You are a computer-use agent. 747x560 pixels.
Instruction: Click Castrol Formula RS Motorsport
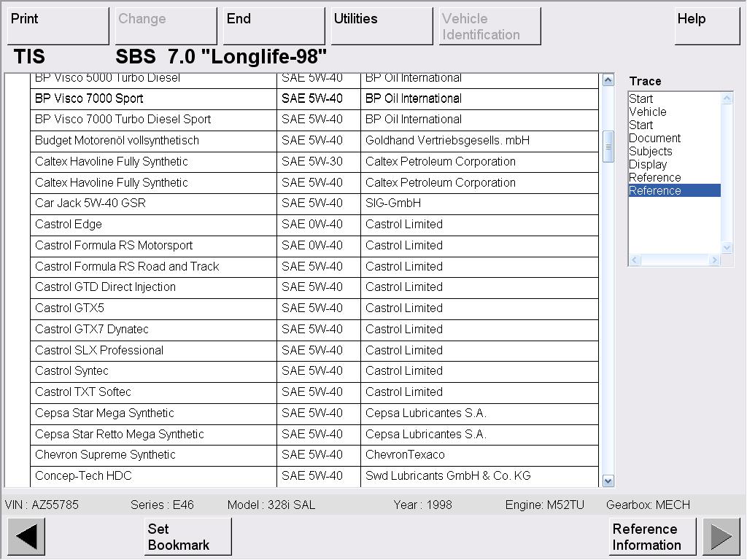153,245
